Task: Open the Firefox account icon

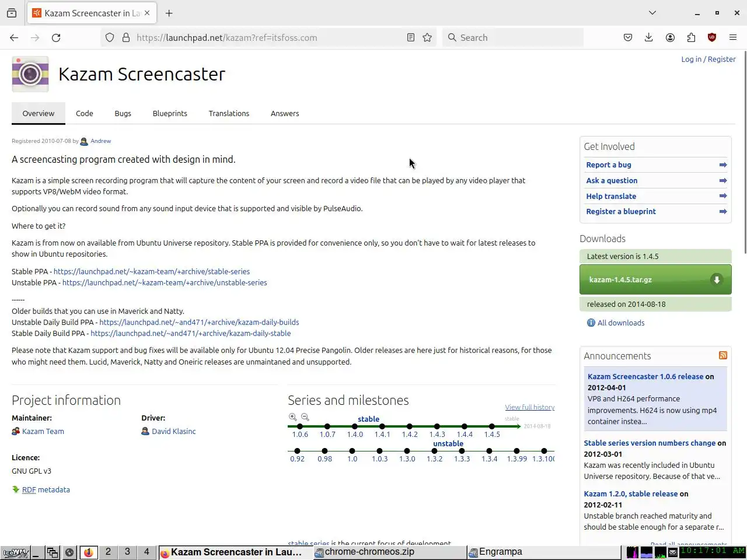Action: click(670, 37)
